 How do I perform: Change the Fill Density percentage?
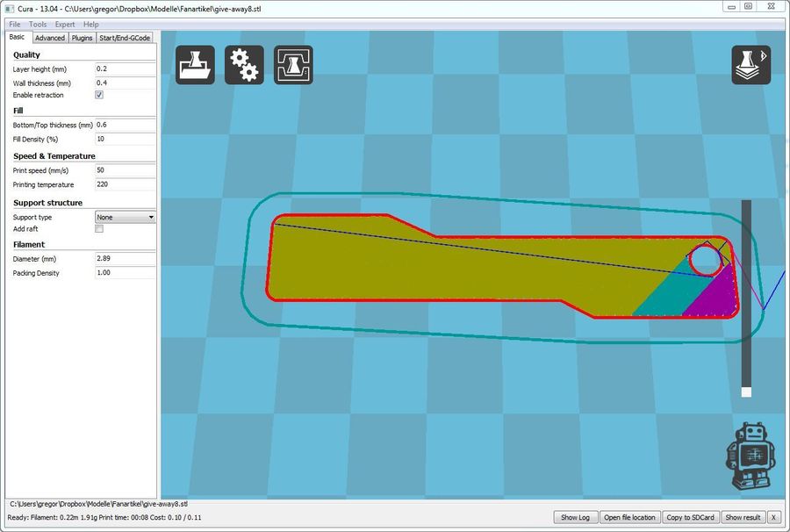click(x=123, y=139)
